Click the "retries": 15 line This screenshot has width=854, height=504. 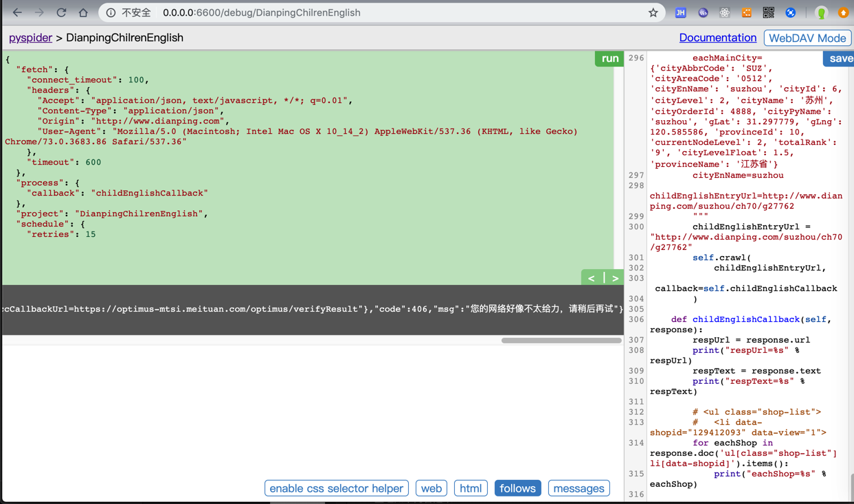pos(61,234)
